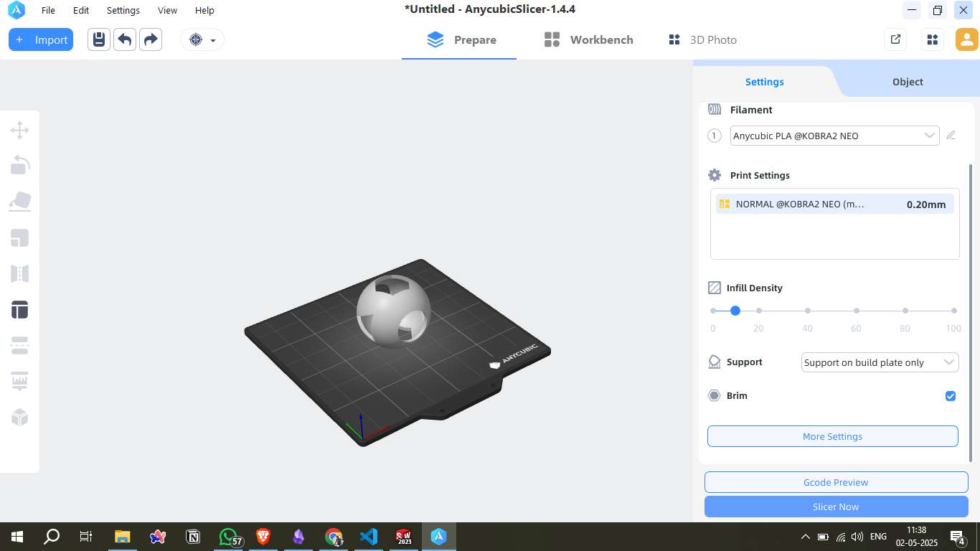Set Infill Density slider to 0
Viewport: 980px width, 551px height.
pos(713,311)
